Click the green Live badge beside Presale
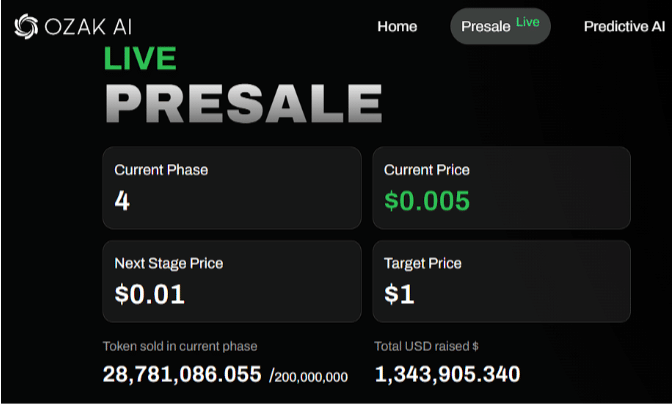 pos(527,22)
